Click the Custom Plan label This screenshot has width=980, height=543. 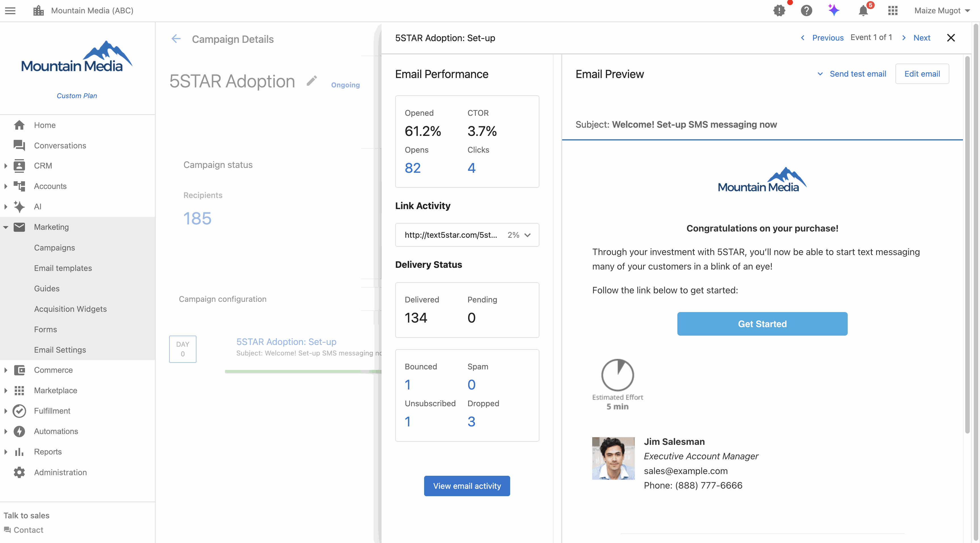(x=77, y=96)
